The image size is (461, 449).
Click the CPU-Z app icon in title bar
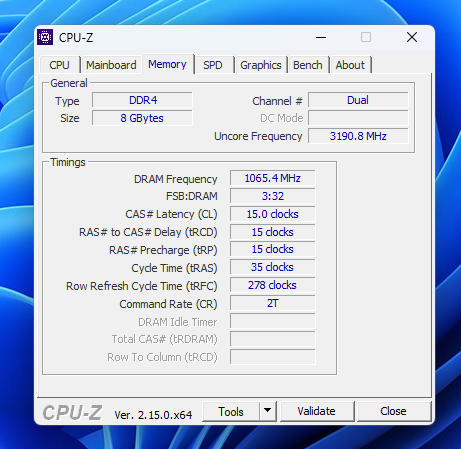point(45,37)
